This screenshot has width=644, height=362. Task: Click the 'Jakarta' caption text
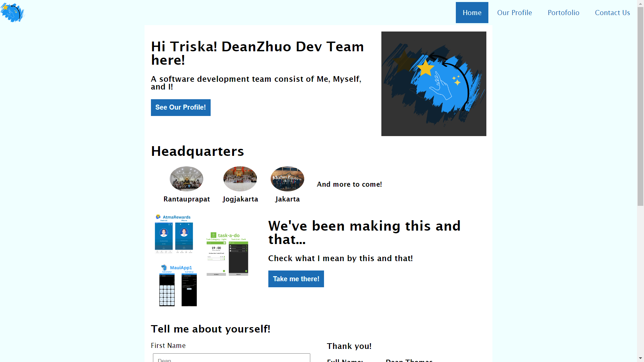tap(287, 199)
